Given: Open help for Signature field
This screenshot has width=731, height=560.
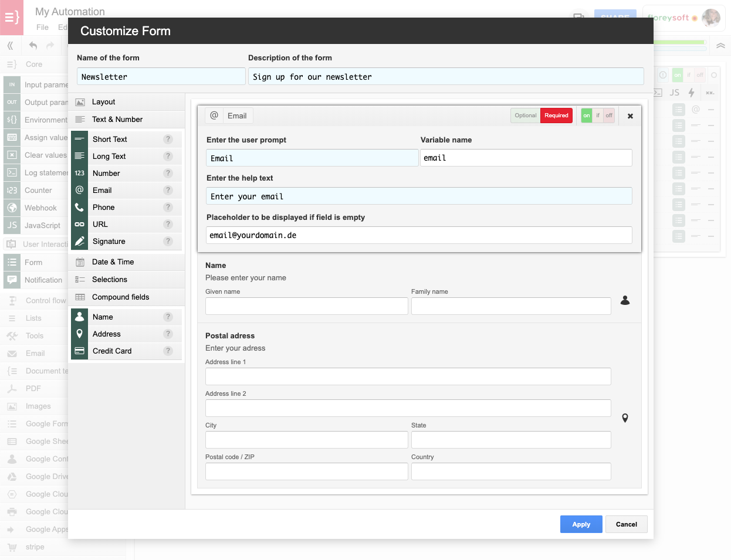Looking at the screenshot, I should coord(168,241).
